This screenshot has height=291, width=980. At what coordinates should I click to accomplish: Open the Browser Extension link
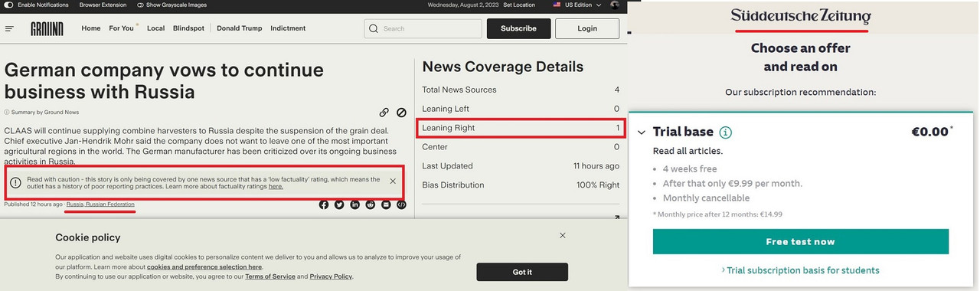point(103,5)
